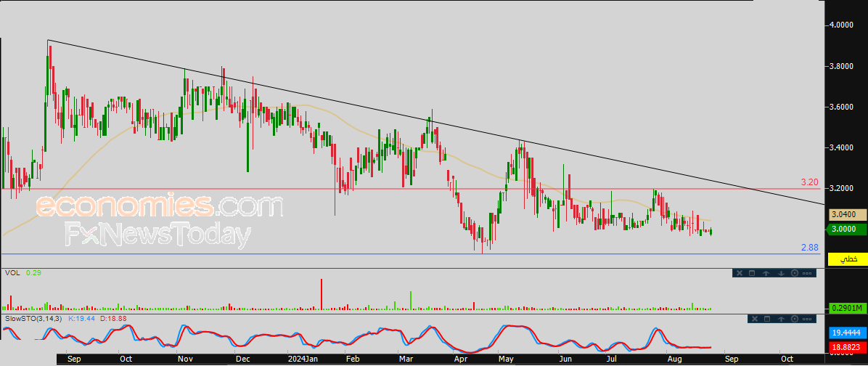Click the Nov timeline label
Image resolution: width=868 pixels, height=366 pixels.
185,359
